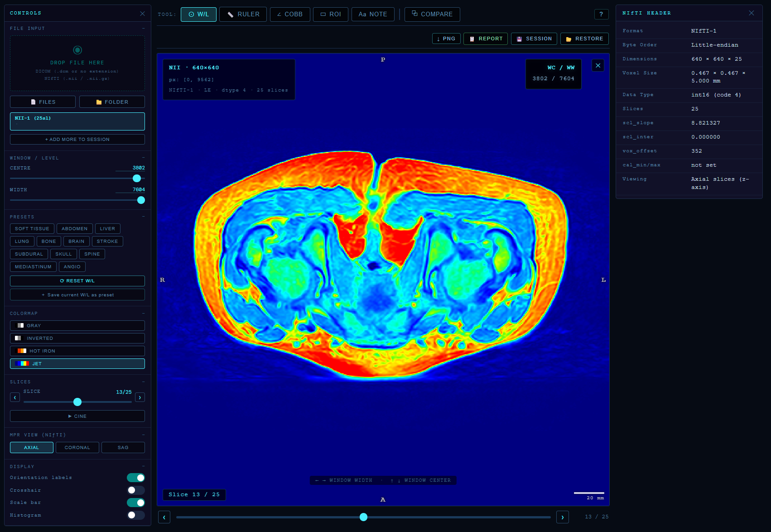Click the Drop File Here zone

(77, 63)
